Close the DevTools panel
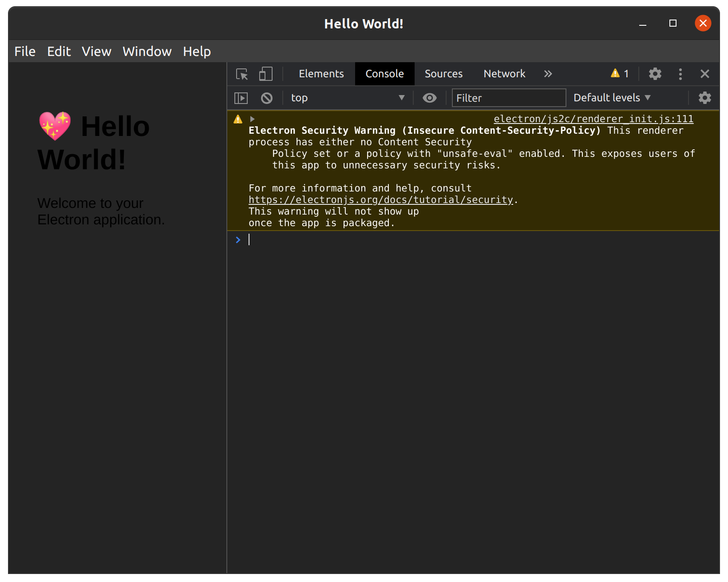The width and height of the screenshot is (728, 582). (x=705, y=74)
